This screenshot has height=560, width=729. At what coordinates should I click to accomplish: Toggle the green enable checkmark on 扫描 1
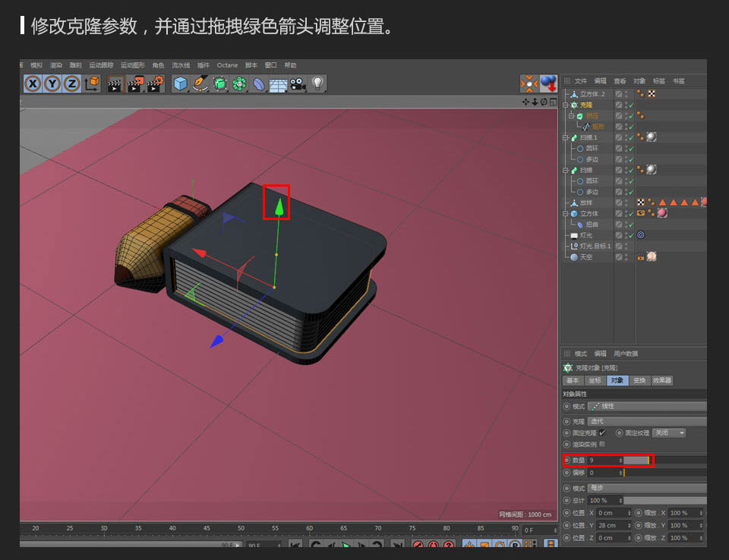click(630, 136)
